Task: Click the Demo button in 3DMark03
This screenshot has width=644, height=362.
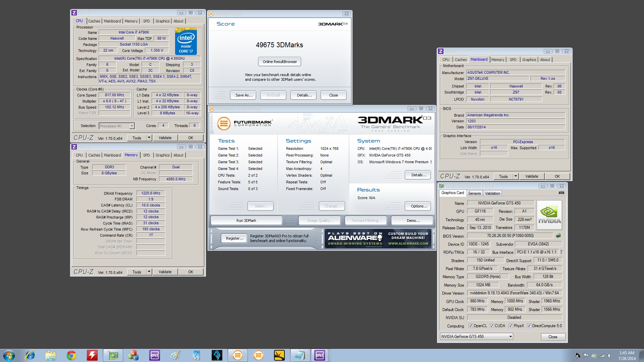Action: (x=413, y=221)
